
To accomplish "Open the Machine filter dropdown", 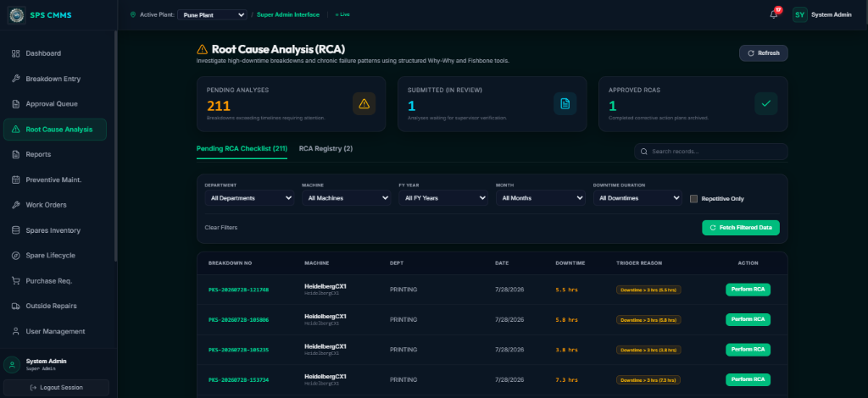I will click(x=347, y=198).
